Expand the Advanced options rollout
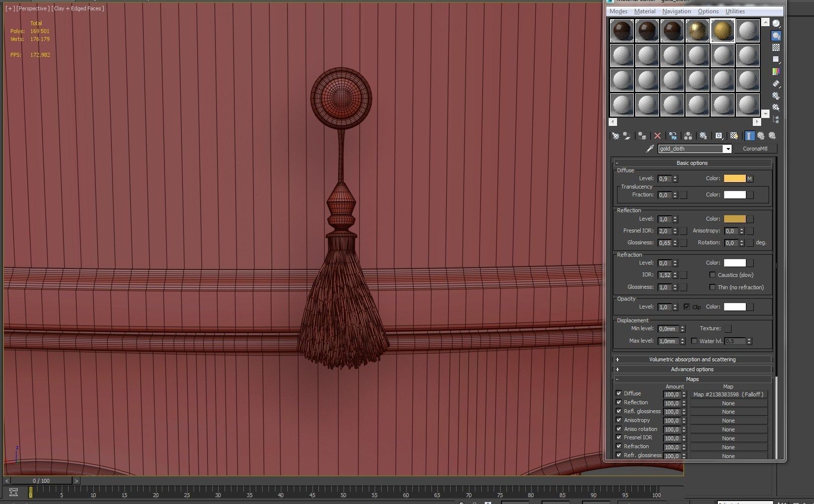Image resolution: width=814 pixels, height=504 pixels. (692, 369)
